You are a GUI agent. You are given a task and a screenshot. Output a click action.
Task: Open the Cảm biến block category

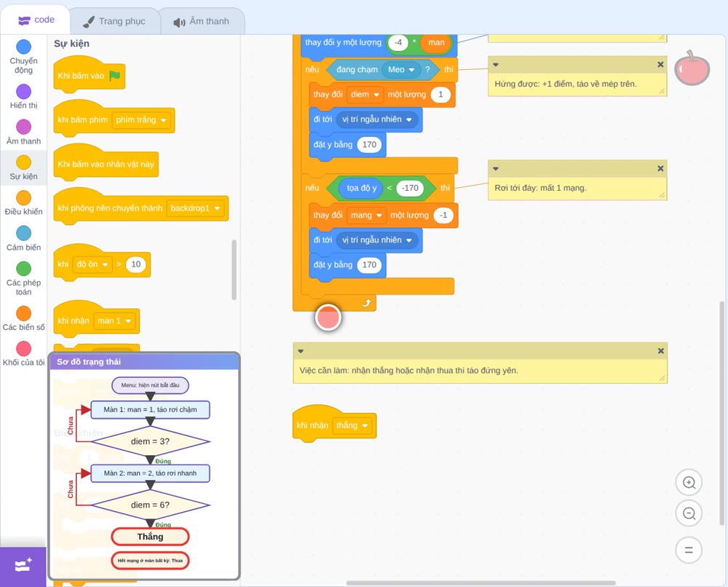click(x=23, y=238)
